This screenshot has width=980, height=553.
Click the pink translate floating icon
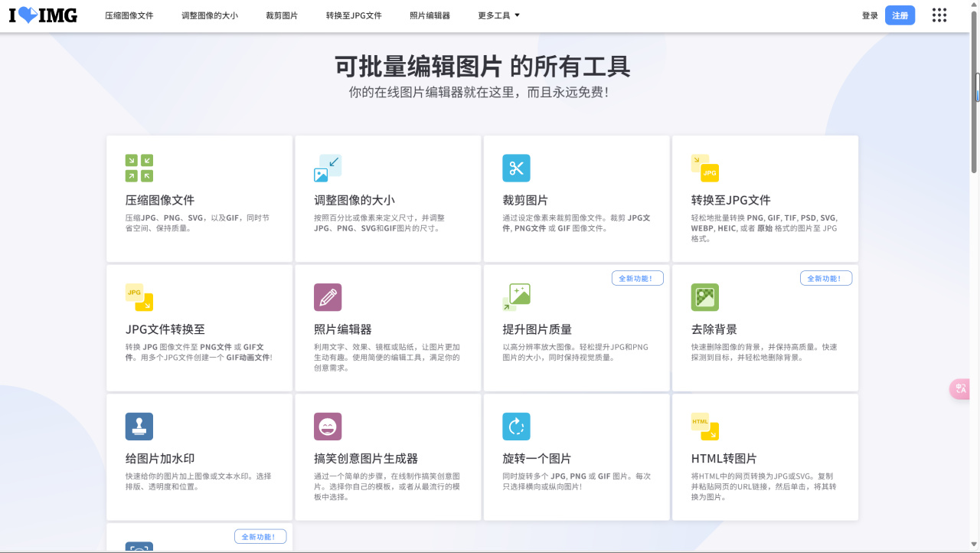coord(960,389)
